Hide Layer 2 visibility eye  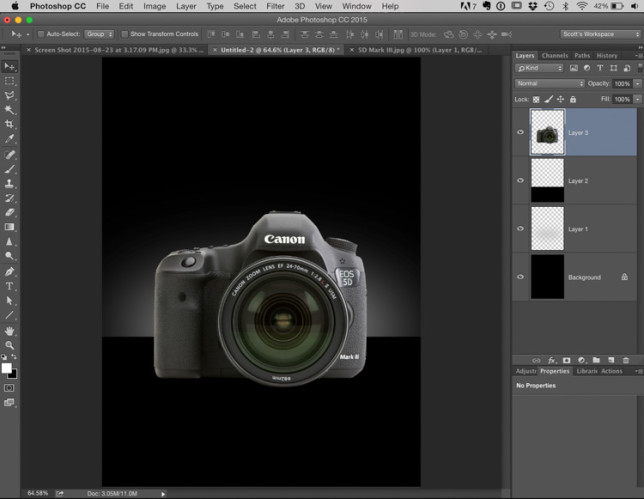520,180
